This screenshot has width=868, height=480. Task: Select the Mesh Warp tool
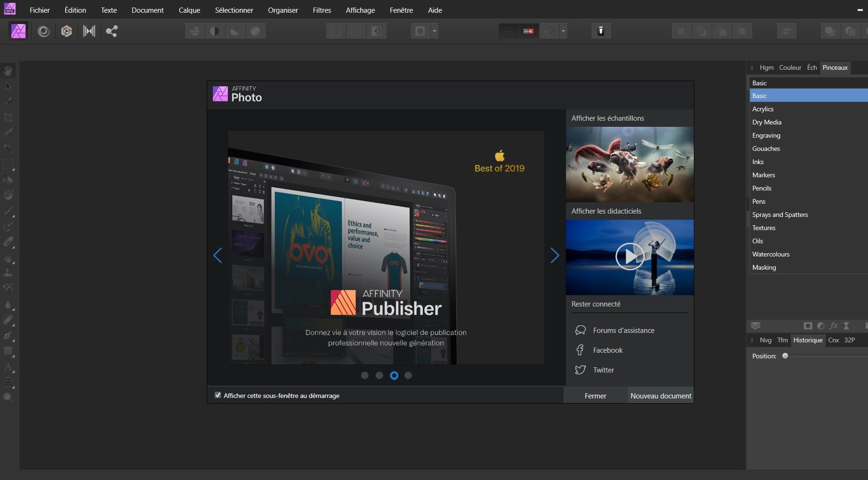pyautogui.click(x=8, y=382)
